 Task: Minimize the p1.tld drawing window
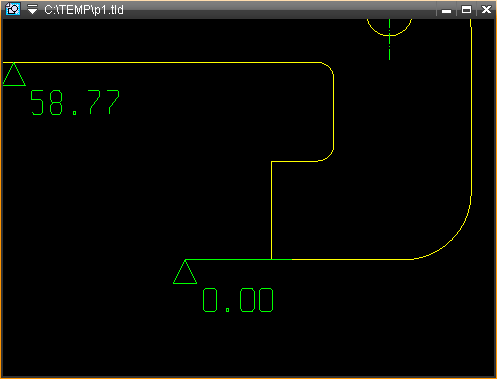pos(446,10)
